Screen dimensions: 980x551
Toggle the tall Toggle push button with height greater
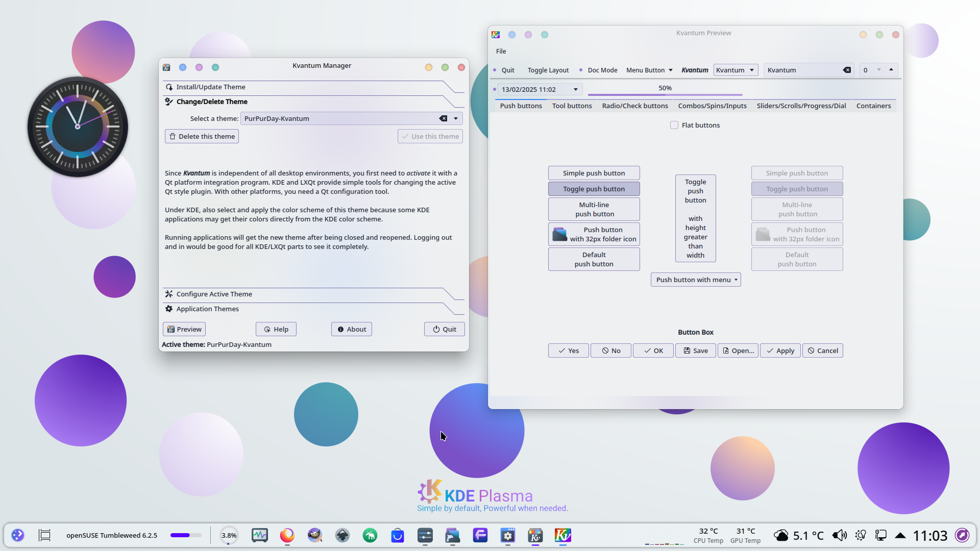(695, 218)
